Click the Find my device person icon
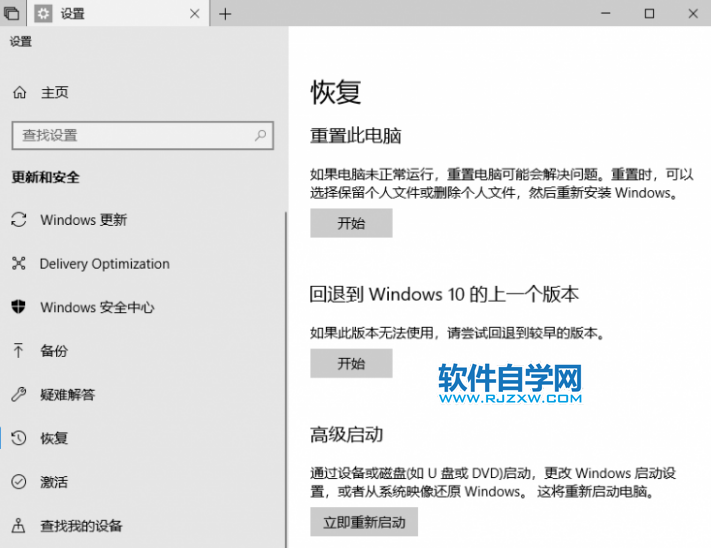This screenshot has width=711, height=548. [19, 525]
